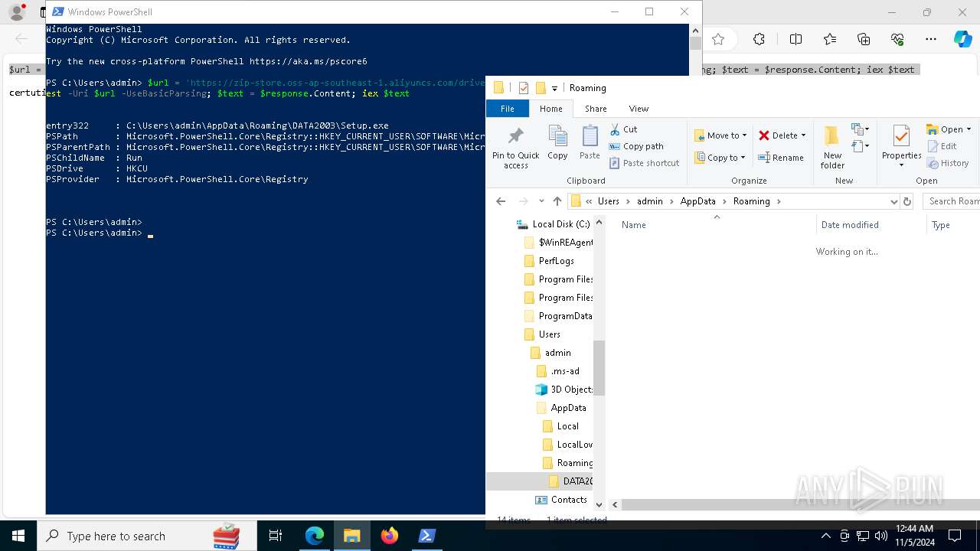Open Copy to dropdown
The height and width of the screenshot is (551, 980).
[720, 158]
